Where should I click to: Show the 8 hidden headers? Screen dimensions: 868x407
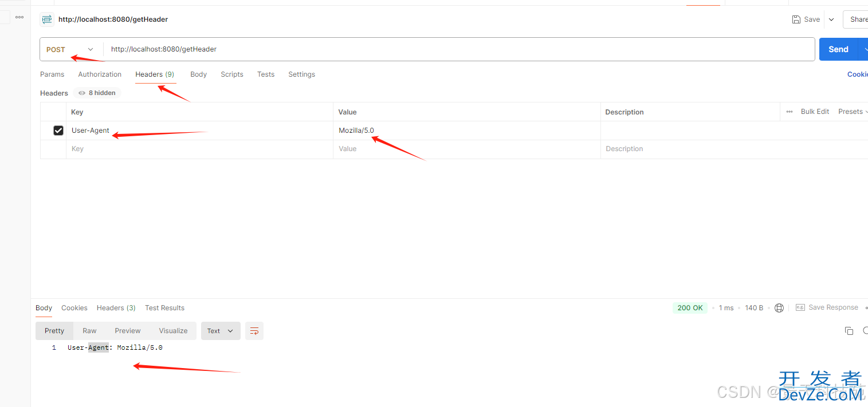tap(97, 93)
